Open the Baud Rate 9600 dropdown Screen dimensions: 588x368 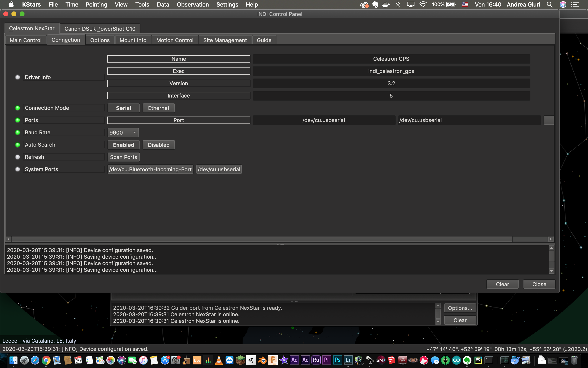(x=123, y=132)
